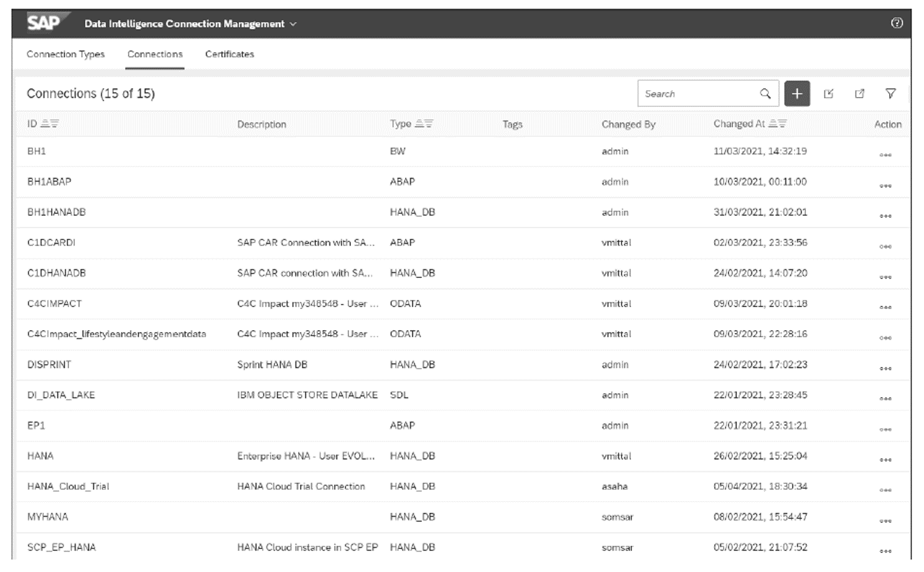Click the import connections icon

829,94
